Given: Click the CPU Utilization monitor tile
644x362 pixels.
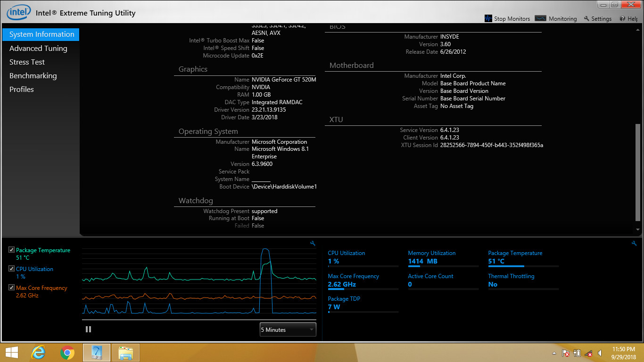Looking at the screenshot, I should click(363, 258).
